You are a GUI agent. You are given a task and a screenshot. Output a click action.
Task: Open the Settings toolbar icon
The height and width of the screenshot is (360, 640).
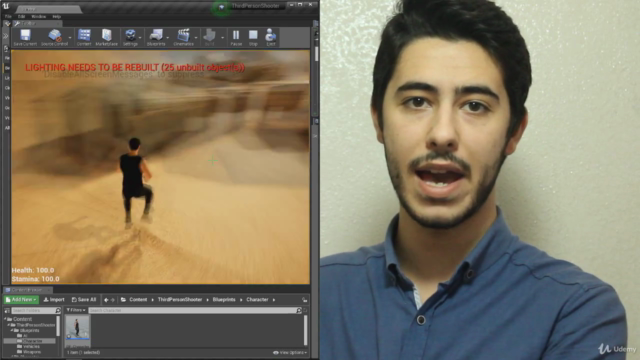click(x=130, y=37)
